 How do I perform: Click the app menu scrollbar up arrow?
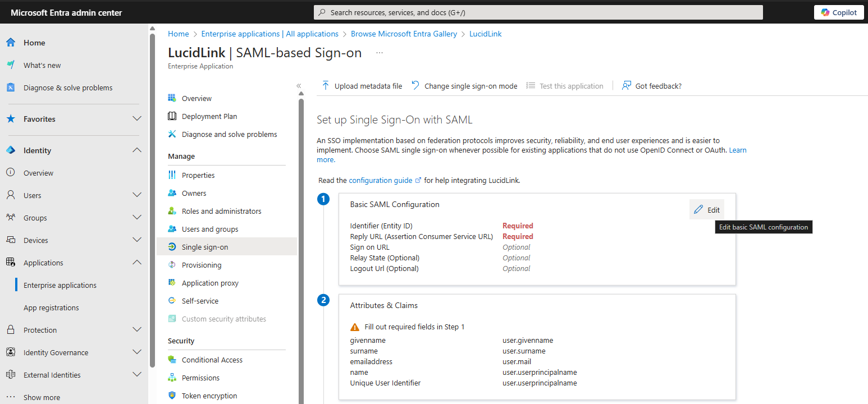(301, 94)
